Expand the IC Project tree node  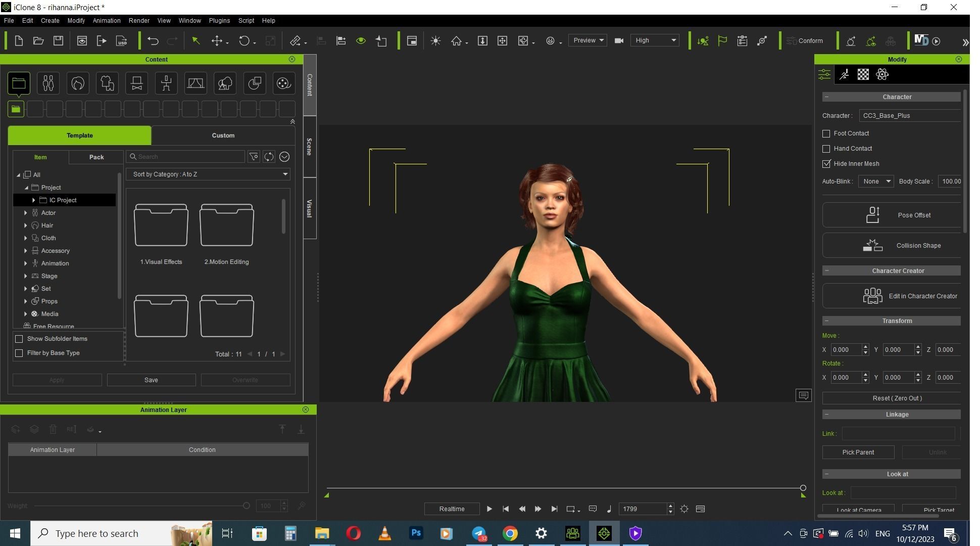click(x=34, y=200)
